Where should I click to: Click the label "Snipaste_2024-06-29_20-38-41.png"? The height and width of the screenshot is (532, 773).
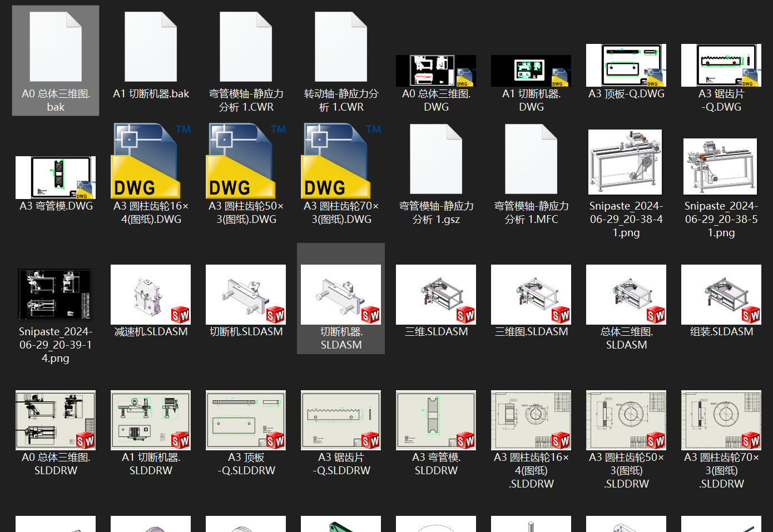click(x=626, y=220)
